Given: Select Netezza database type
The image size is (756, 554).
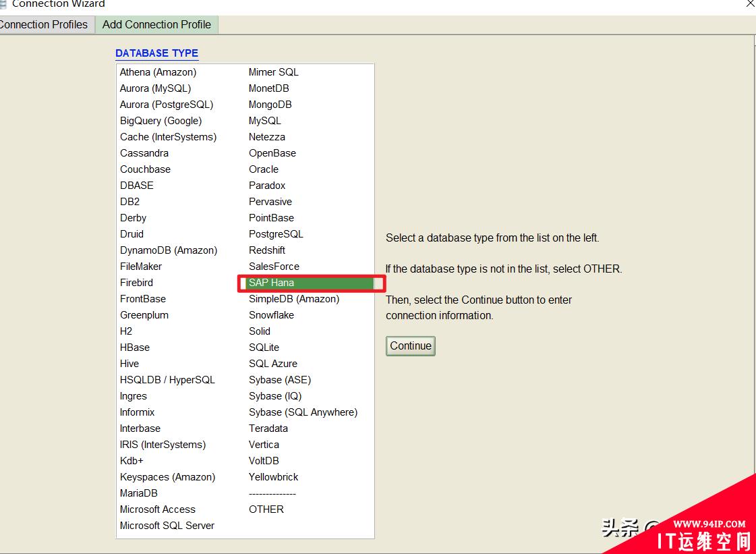Looking at the screenshot, I should [x=266, y=137].
